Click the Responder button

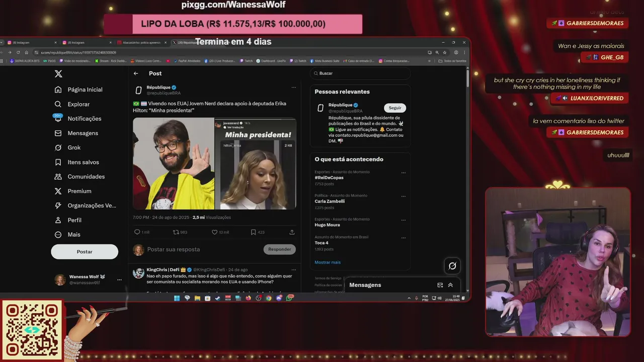coord(279,249)
